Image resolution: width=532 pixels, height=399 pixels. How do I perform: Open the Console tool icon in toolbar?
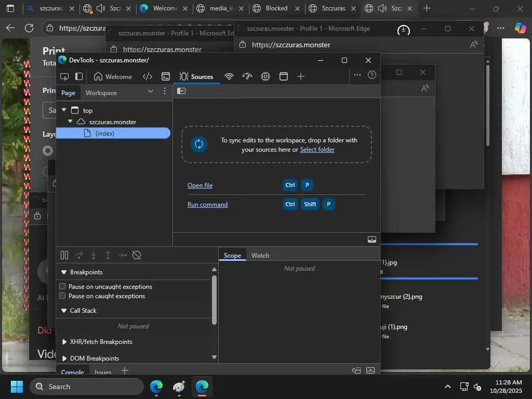point(166,76)
